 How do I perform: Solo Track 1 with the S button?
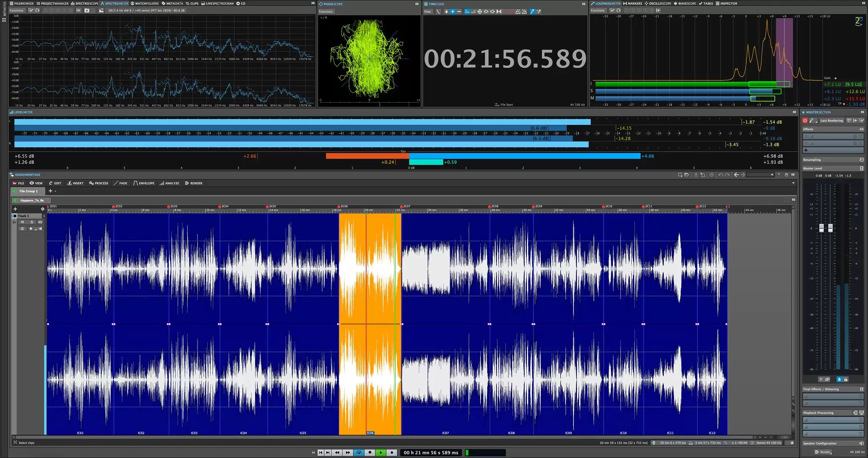(31, 222)
